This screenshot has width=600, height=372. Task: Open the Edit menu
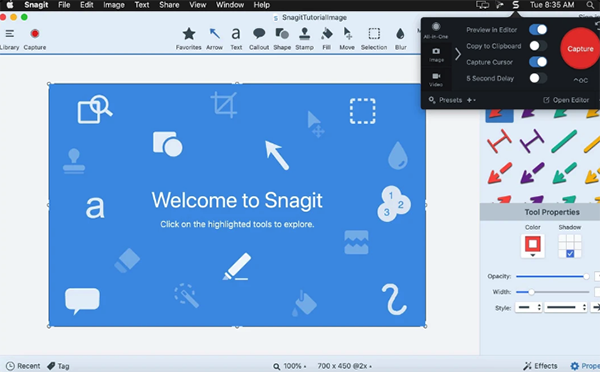[x=87, y=5]
